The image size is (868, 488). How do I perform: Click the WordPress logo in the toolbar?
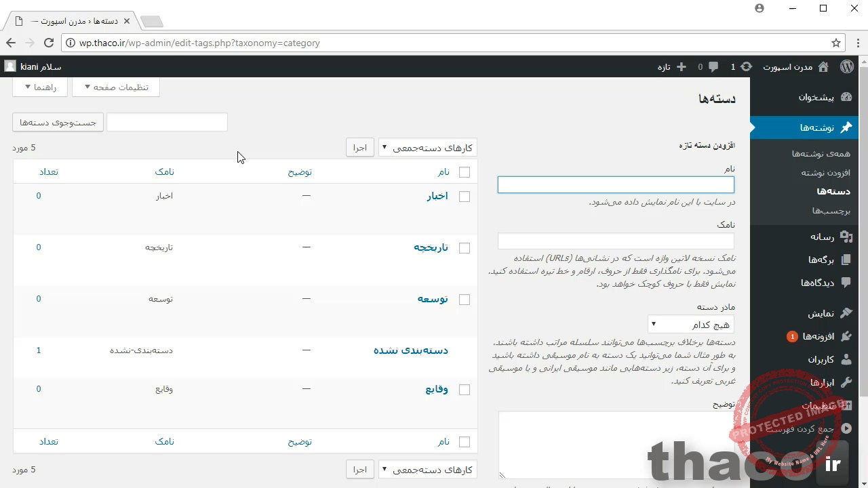846,66
